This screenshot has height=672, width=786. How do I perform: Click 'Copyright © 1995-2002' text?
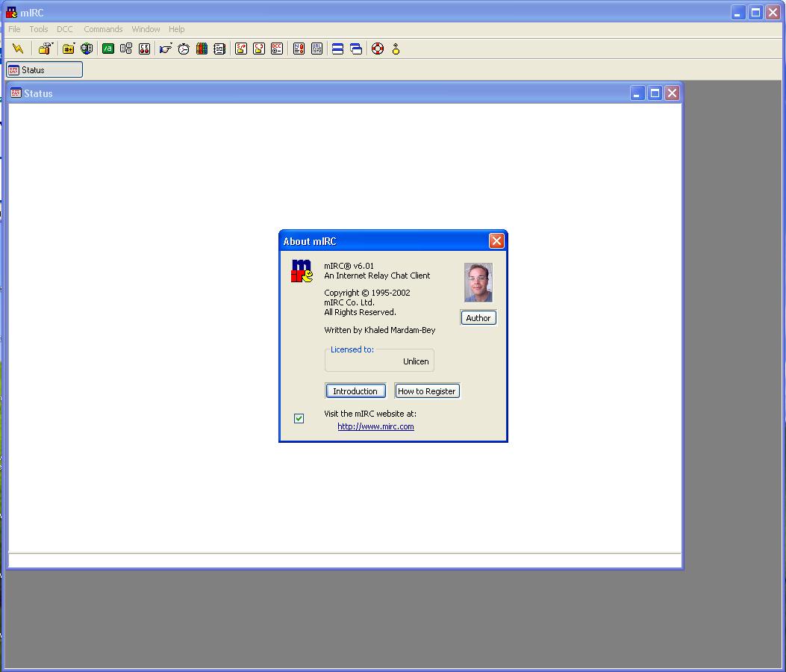[367, 293]
